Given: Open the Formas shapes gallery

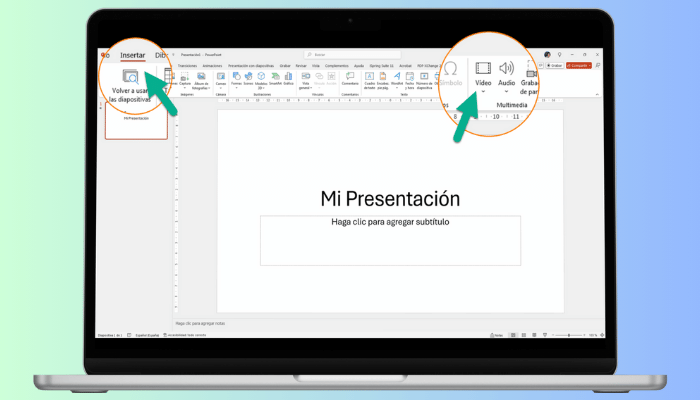Looking at the screenshot, I should [236, 76].
